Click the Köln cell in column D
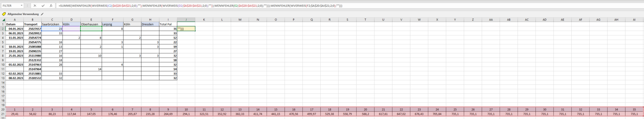Image resolution: width=644 pixels, height=119 pixels. pyautogui.click(x=71, y=24)
